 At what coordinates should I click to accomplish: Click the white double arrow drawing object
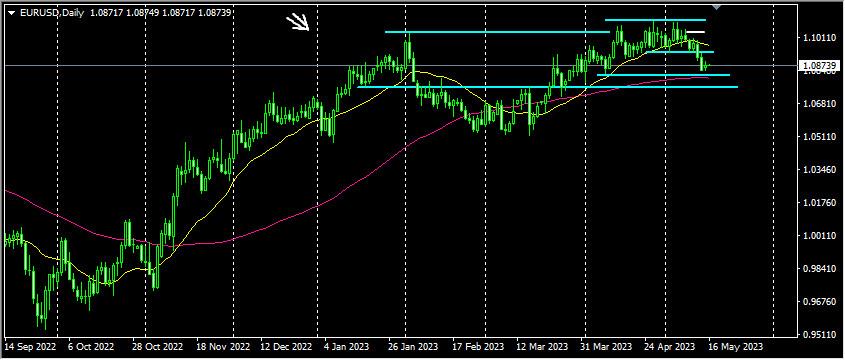(297, 23)
